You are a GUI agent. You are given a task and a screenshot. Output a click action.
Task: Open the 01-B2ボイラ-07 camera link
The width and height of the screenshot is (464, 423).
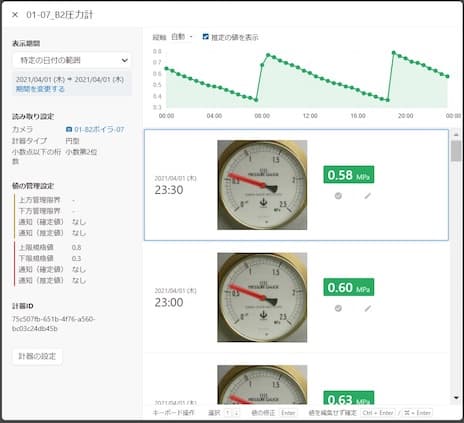coord(99,129)
